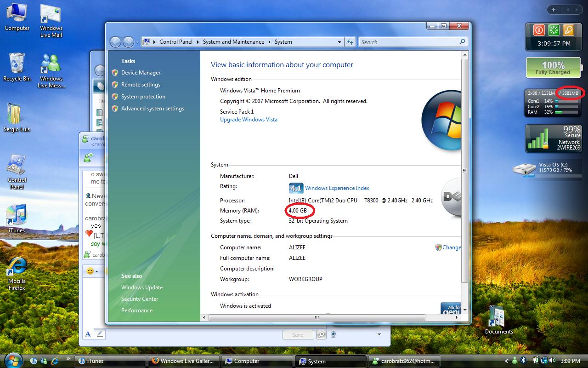Click the Vista OS (C:) drive gadget
Viewport: 588px width, 368px height.
pos(548,169)
